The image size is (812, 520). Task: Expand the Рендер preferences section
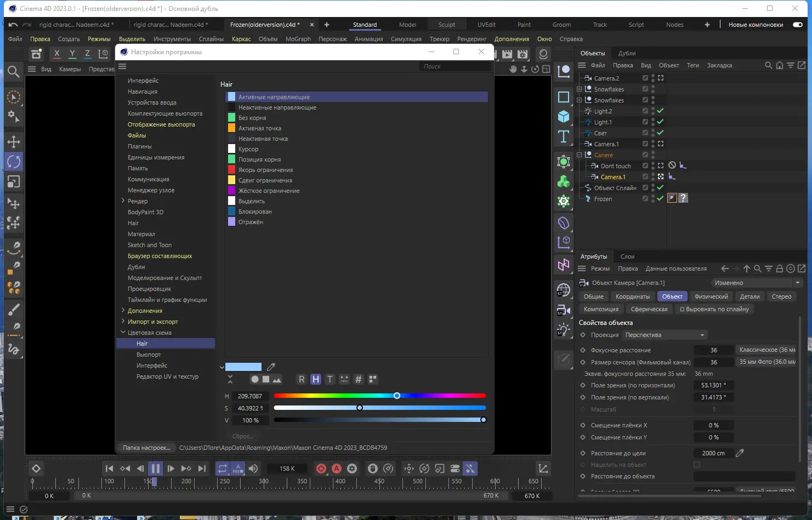(123, 201)
